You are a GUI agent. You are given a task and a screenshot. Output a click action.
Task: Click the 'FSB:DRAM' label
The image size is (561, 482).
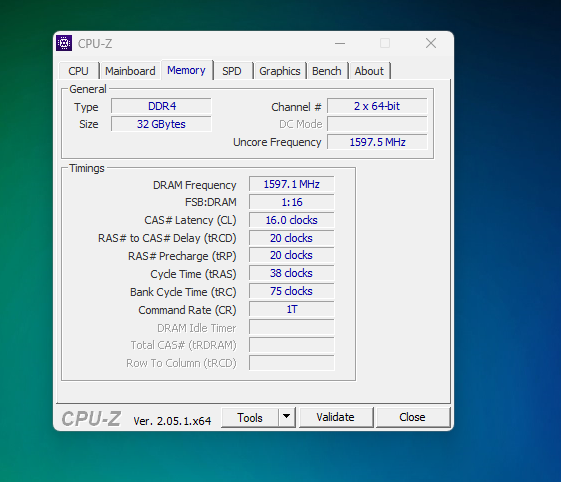[x=211, y=202]
